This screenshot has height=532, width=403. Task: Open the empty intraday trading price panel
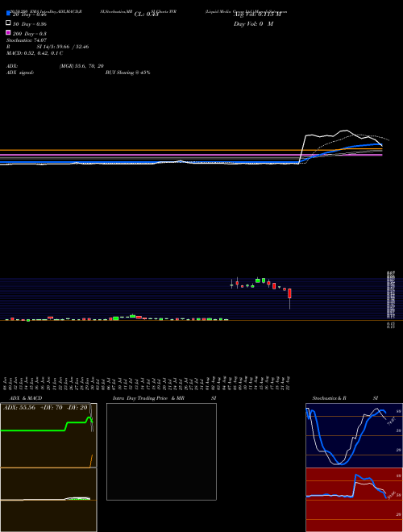pos(161,451)
